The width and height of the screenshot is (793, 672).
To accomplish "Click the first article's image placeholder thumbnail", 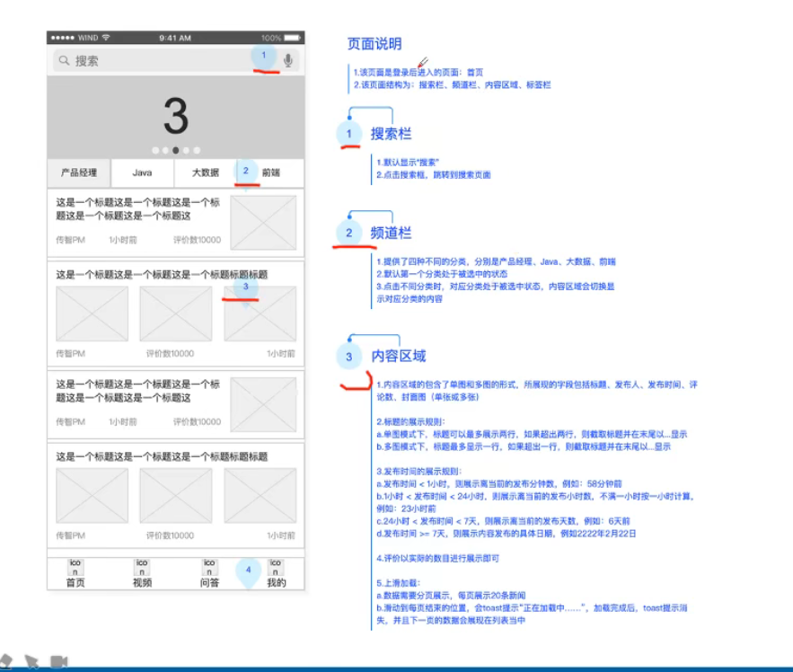I will tap(261, 222).
